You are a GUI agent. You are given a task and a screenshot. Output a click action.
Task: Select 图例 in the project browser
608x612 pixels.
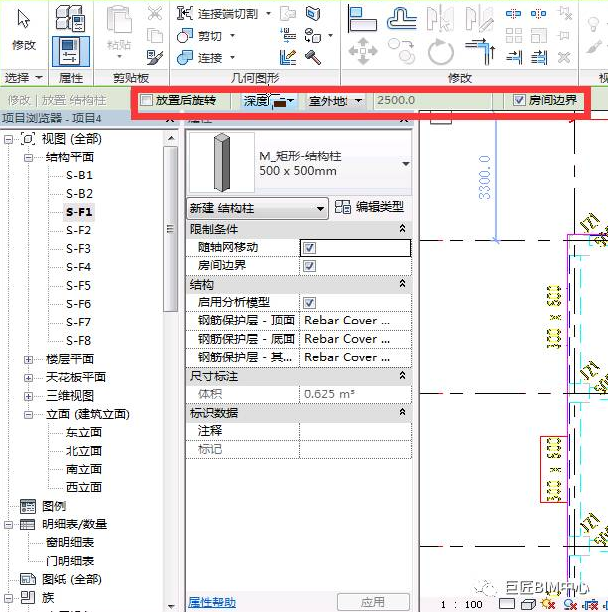point(54,506)
